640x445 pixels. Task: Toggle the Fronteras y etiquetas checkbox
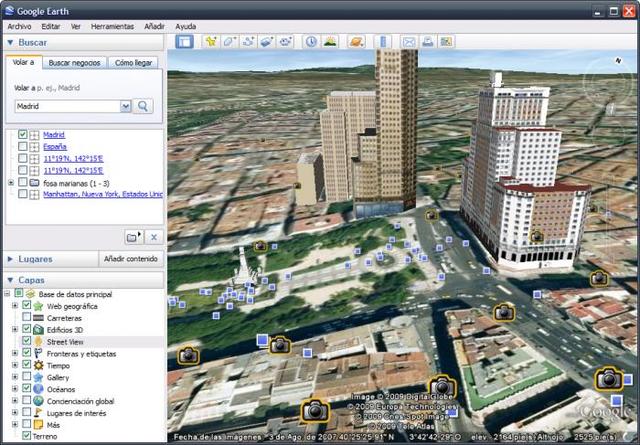(27, 353)
